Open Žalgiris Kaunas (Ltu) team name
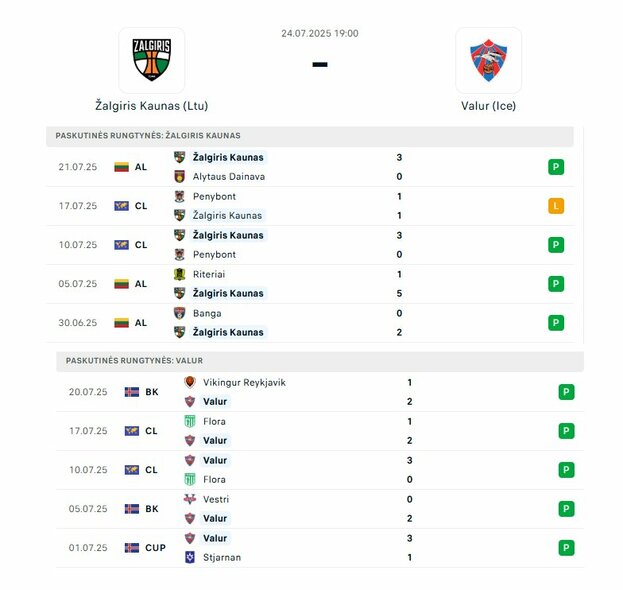The height and width of the screenshot is (590, 623). click(x=151, y=106)
